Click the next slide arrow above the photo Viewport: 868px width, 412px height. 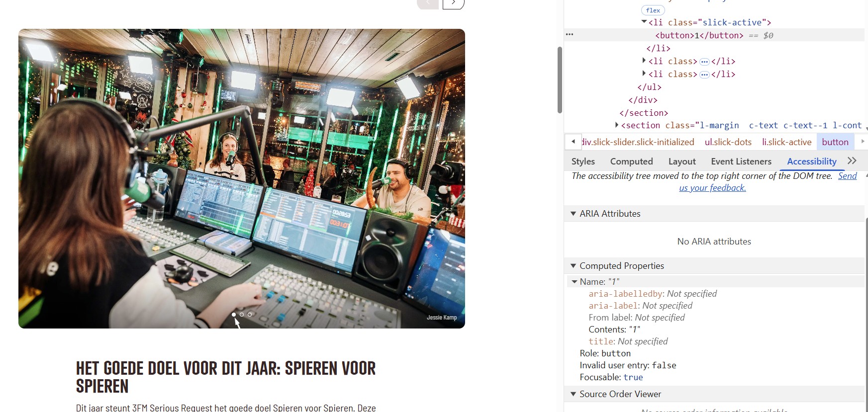pyautogui.click(x=453, y=3)
